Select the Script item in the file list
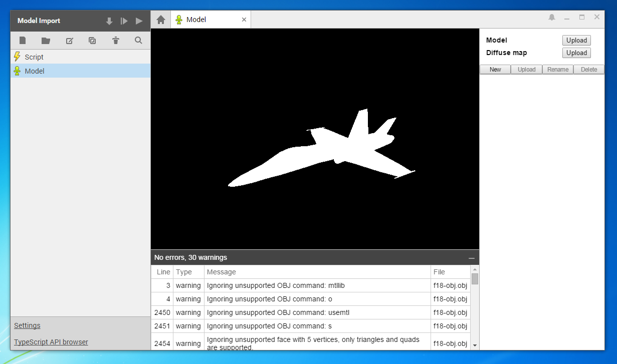Screen dimensions: 617x364 coord(80,57)
